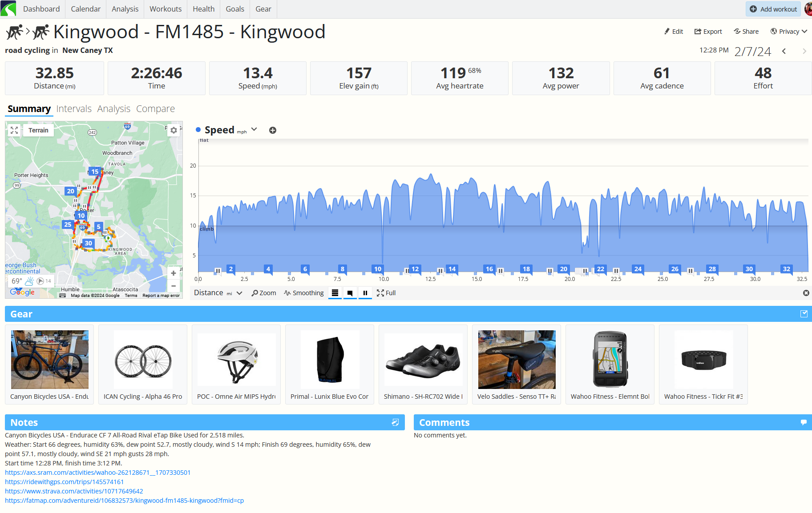Expand chart to Full view
Screen dimensions: 812x513
(386, 293)
